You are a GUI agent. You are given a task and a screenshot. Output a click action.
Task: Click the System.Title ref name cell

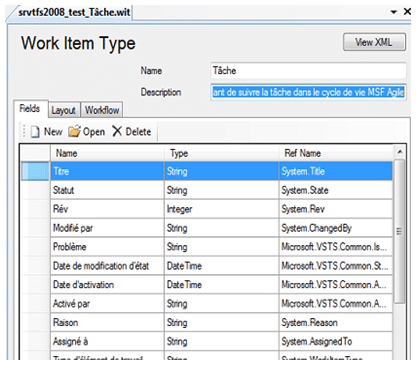pyautogui.click(x=336, y=171)
